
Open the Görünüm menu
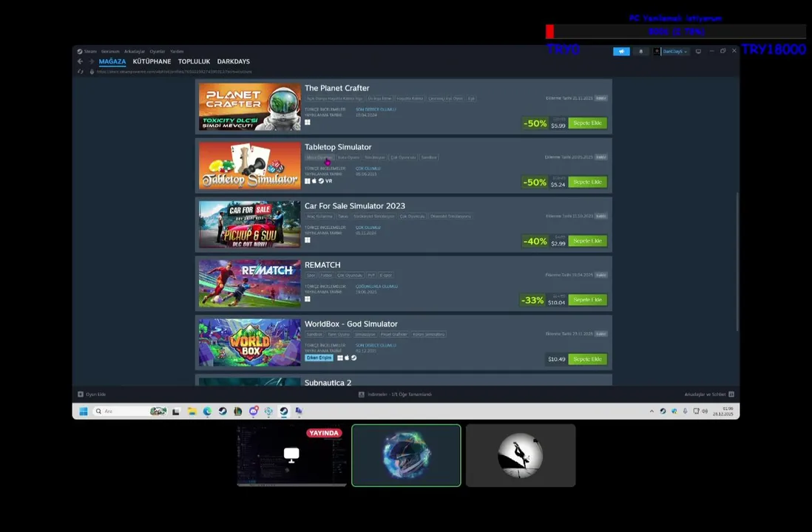(110, 51)
